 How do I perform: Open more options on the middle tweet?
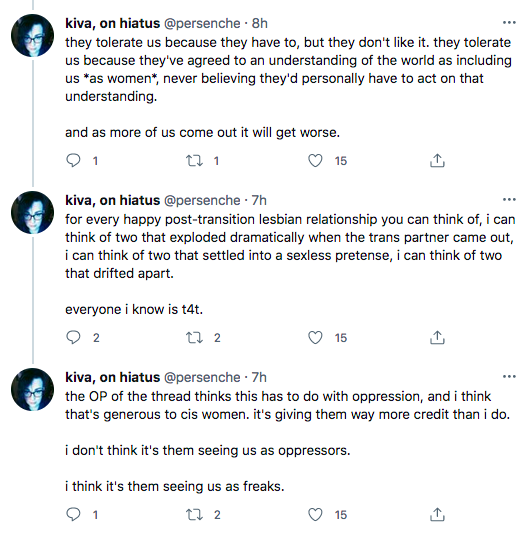[x=509, y=200]
